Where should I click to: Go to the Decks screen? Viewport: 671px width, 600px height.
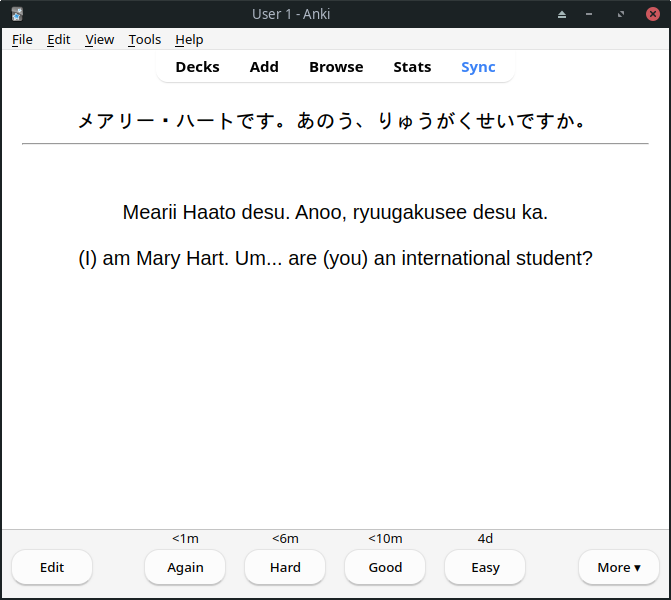(x=197, y=67)
